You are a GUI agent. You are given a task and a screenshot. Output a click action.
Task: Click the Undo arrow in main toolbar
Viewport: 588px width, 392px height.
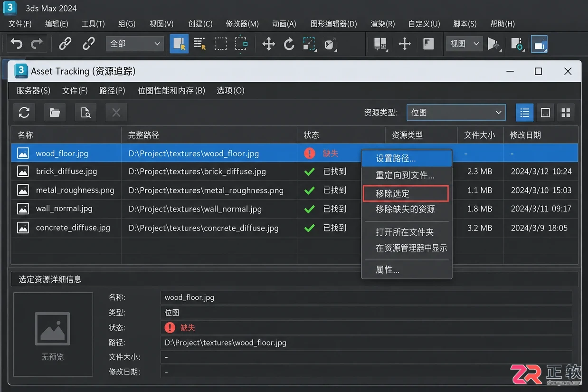tap(17, 44)
